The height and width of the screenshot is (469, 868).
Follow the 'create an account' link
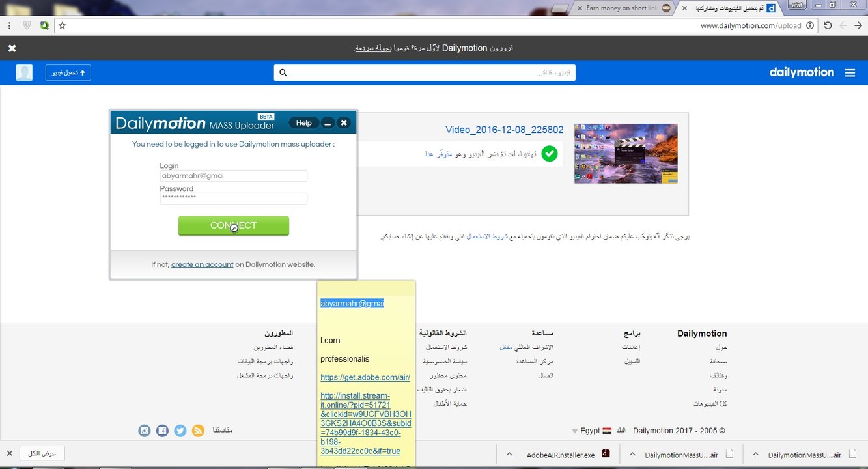[202, 264]
